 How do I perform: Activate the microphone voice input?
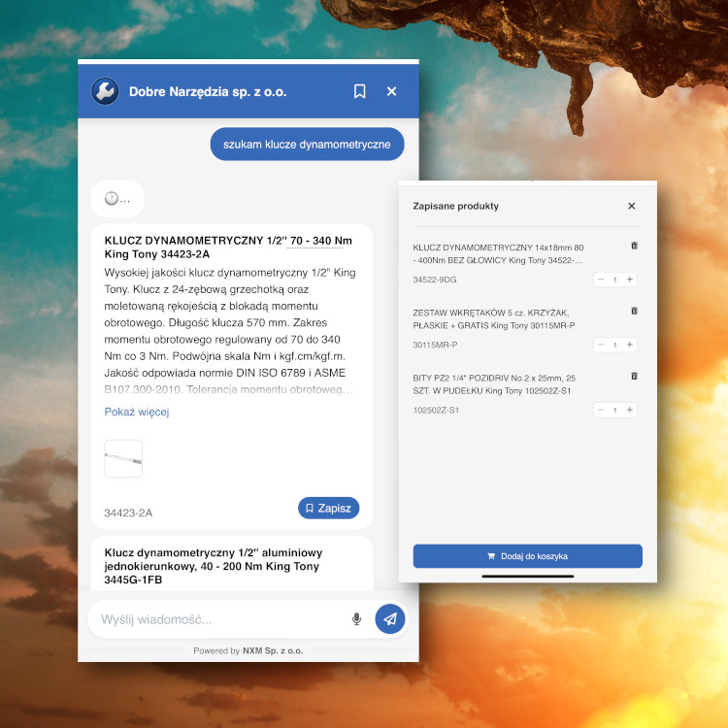pos(356,619)
